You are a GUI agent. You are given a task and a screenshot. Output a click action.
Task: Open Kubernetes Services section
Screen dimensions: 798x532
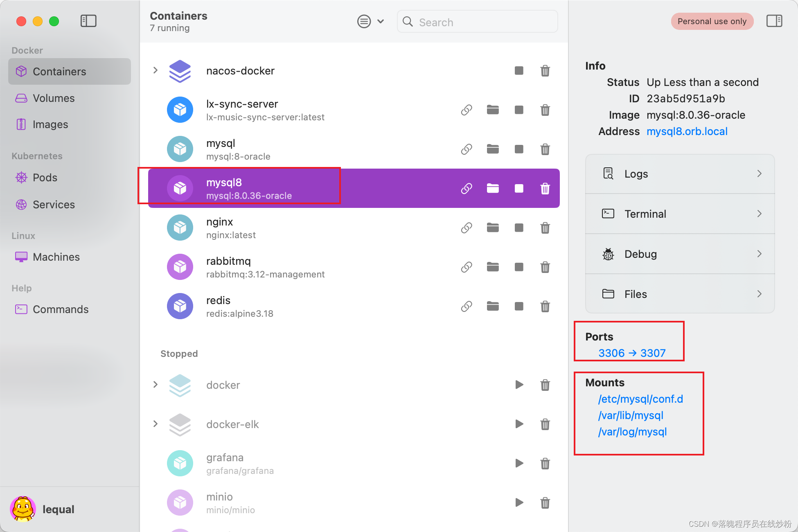tap(70, 205)
